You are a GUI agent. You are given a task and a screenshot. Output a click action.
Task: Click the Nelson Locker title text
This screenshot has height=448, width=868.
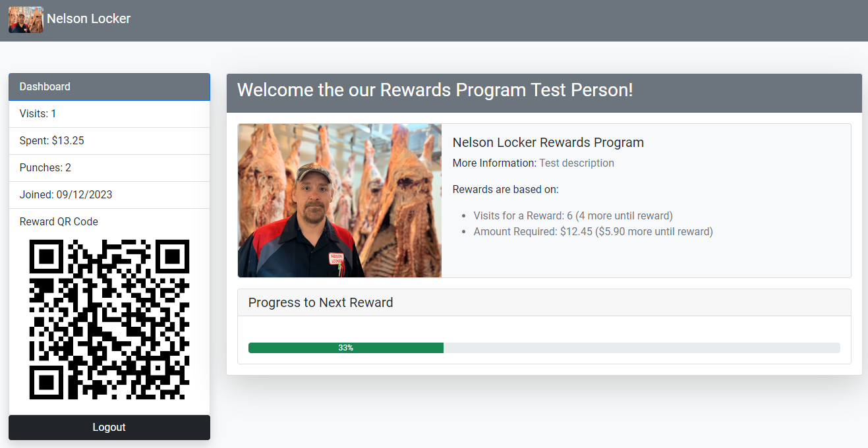tap(88, 18)
